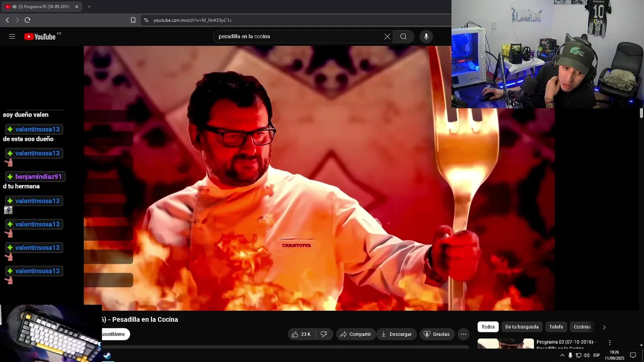Open the YouTube hamburger guide menu
Image resolution: width=644 pixels, height=362 pixels.
pos(12,36)
